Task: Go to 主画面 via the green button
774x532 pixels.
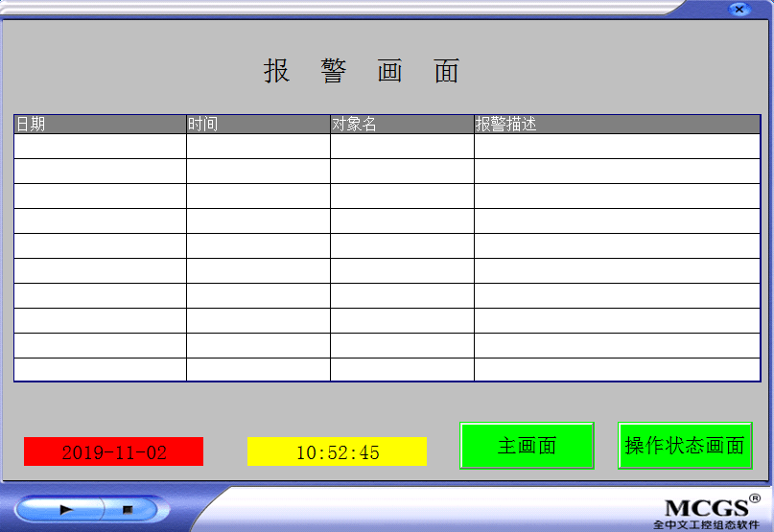Action: (x=527, y=446)
